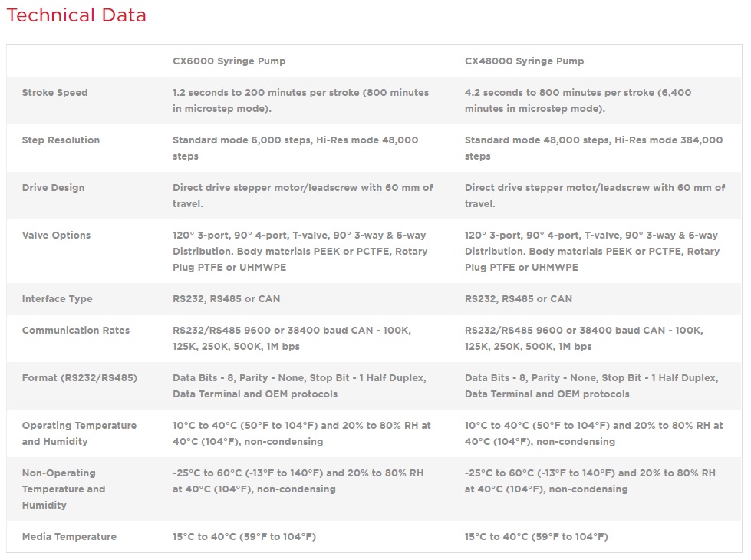Click the CX48000 media temperature value

click(x=535, y=537)
